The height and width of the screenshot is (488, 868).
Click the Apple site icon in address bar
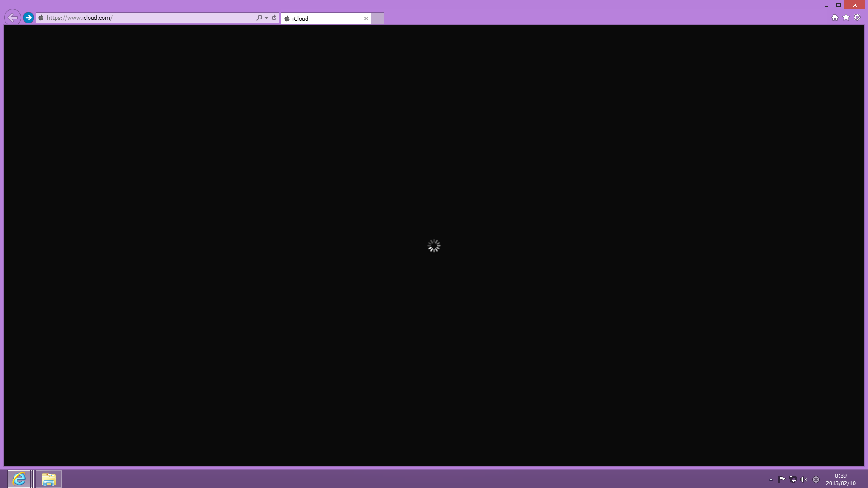pyautogui.click(x=41, y=18)
